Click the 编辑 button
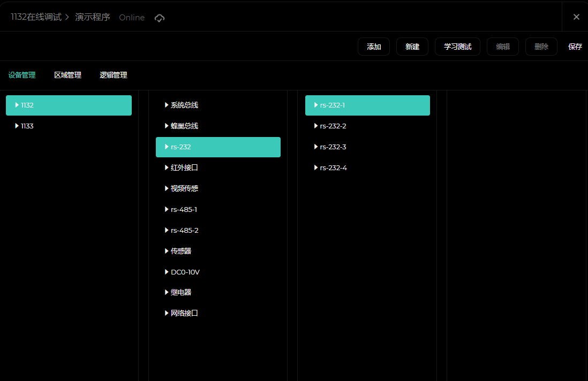Screen dimensions: 588x381 pyautogui.click(x=502, y=47)
